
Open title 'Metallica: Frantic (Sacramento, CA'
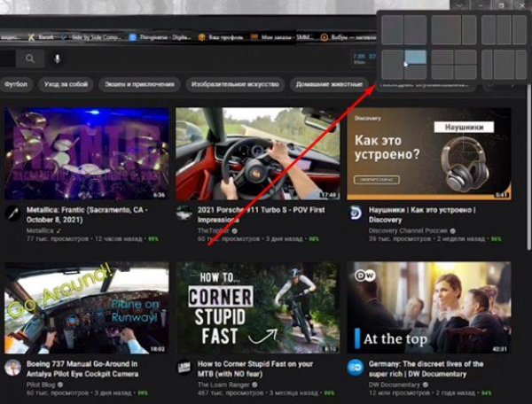click(87, 215)
